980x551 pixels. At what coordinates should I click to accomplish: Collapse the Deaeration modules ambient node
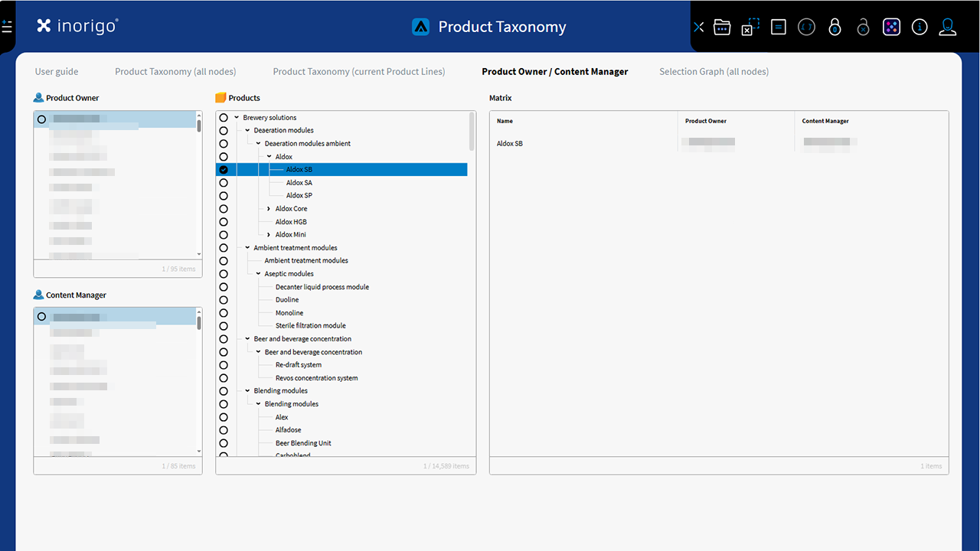pyautogui.click(x=258, y=144)
